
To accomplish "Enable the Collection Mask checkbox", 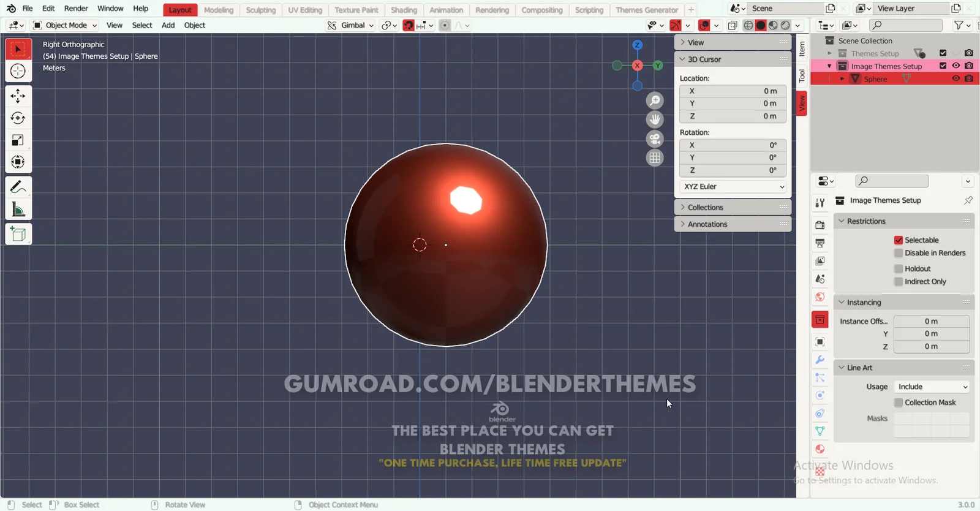I will [899, 403].
